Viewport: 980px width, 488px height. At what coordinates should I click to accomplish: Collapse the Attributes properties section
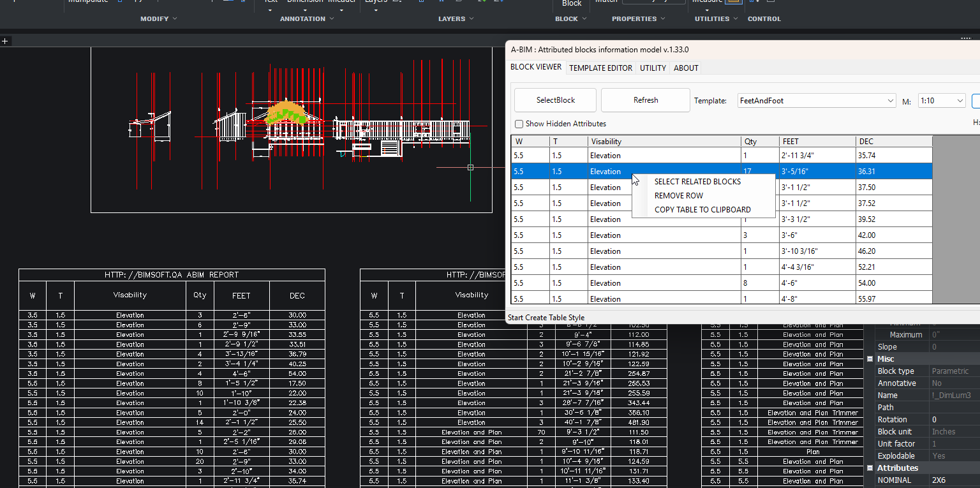tap(870, 468)
